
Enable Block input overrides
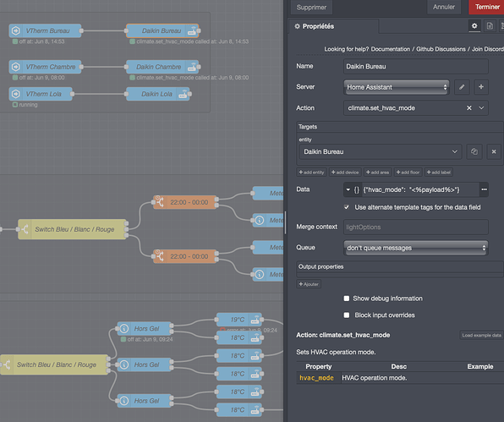pyautogui.click(x=347, y=315)
